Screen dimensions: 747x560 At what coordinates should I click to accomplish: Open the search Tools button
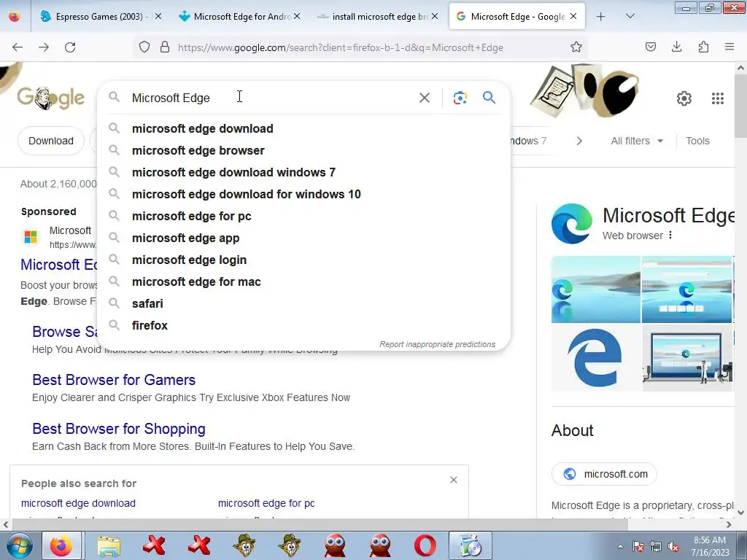pos(697,141)
